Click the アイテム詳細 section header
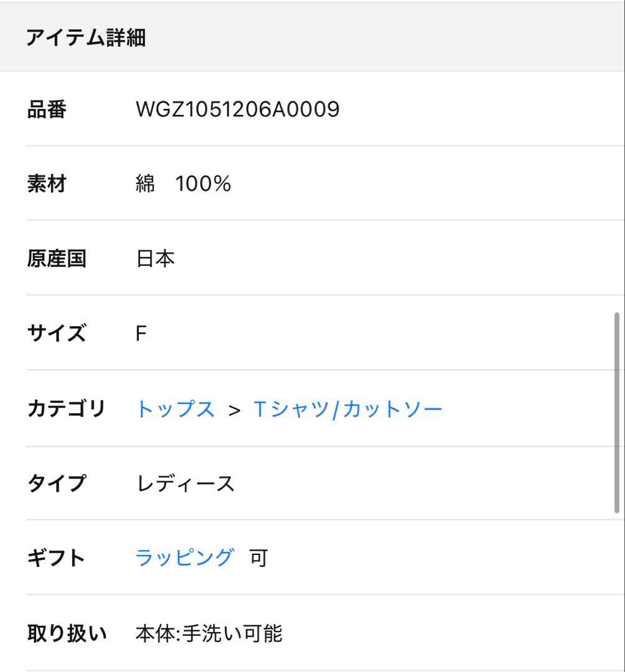 pos(86,39)
